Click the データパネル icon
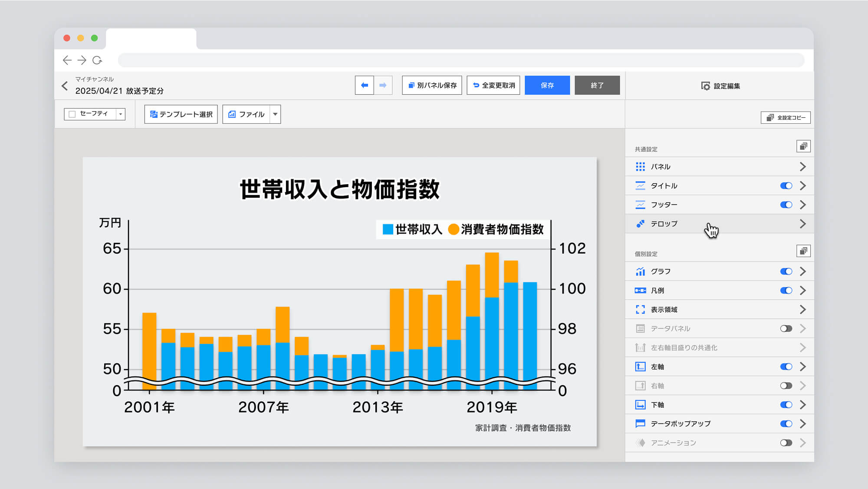The image size is (868, 489). [640, 329]
